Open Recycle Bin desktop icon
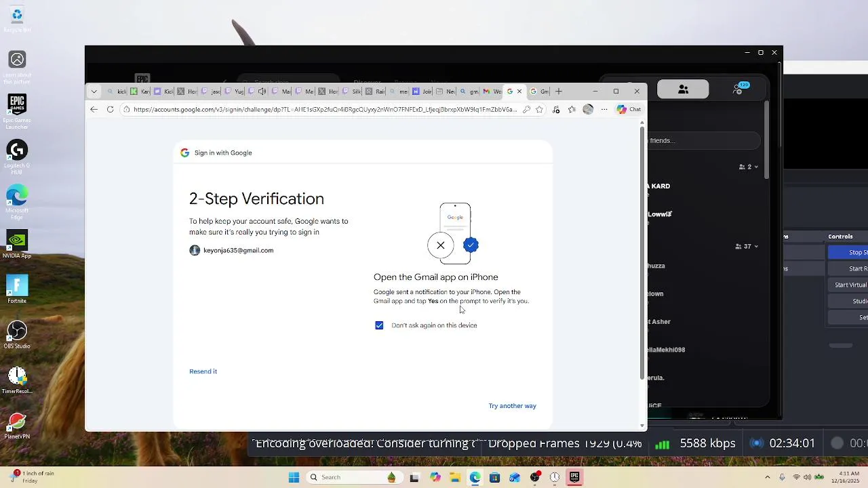 tap(17, 19)
